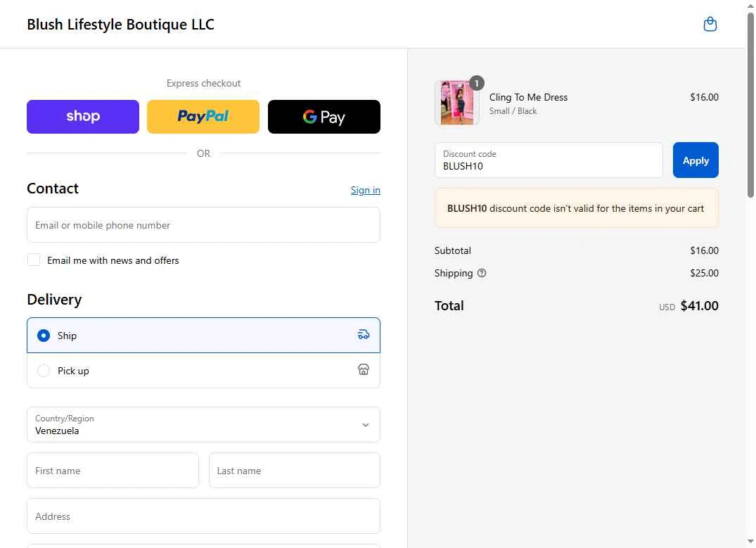Click the Address input field
Viewport: 756px width, 548px height.
203,516
